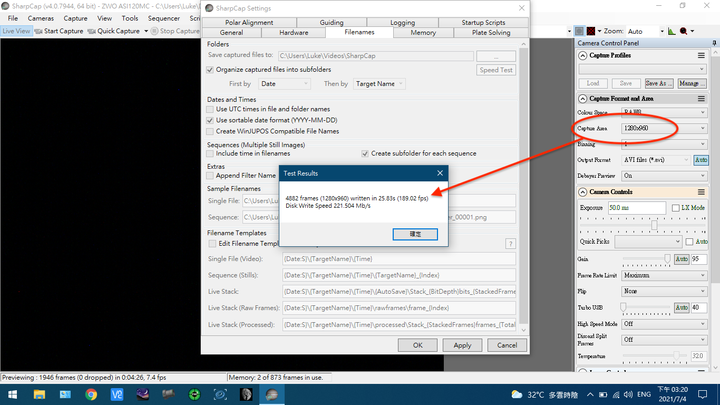Close the Test Results dialog with X
This screenshot has width=720, height=405.
[440, 173]
